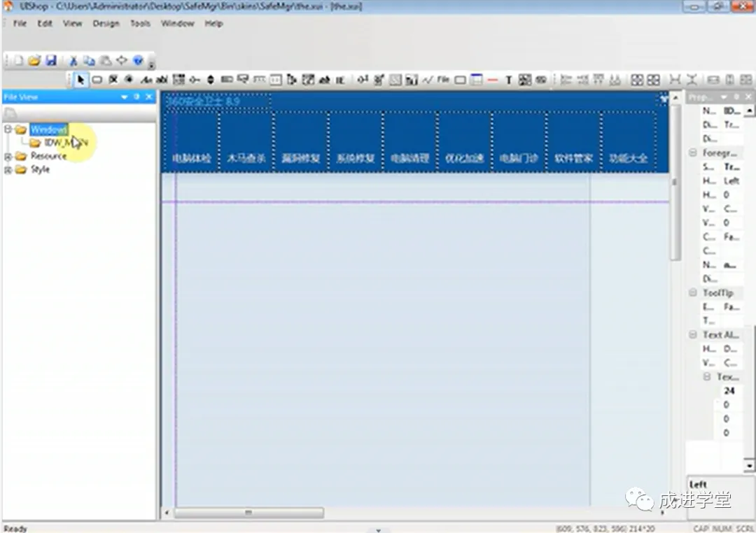This screenshot has width=756, height=533.
Task: Click the Open folder icon
Action: 34,61
